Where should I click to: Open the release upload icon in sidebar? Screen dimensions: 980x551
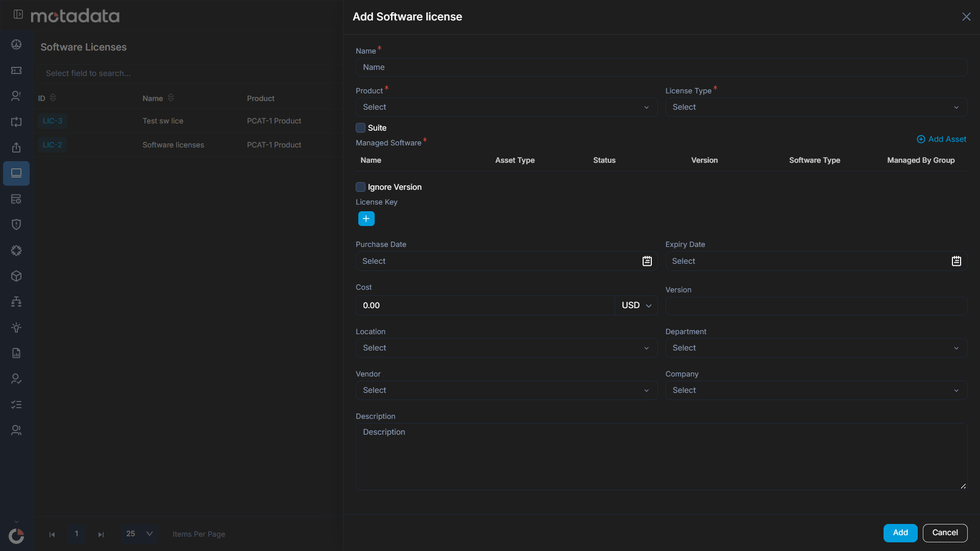[x=16, y=147]
